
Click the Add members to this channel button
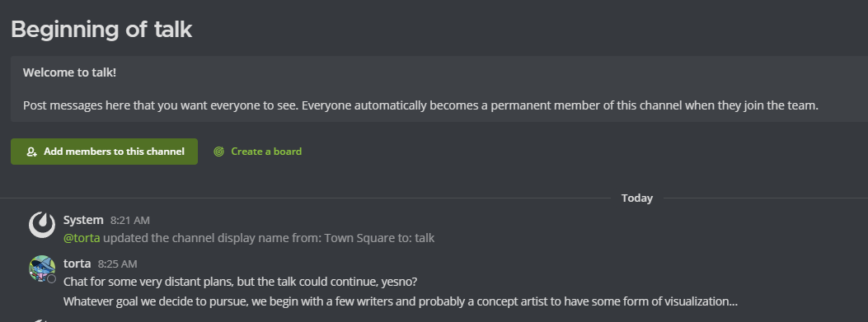tap(104, 152)
